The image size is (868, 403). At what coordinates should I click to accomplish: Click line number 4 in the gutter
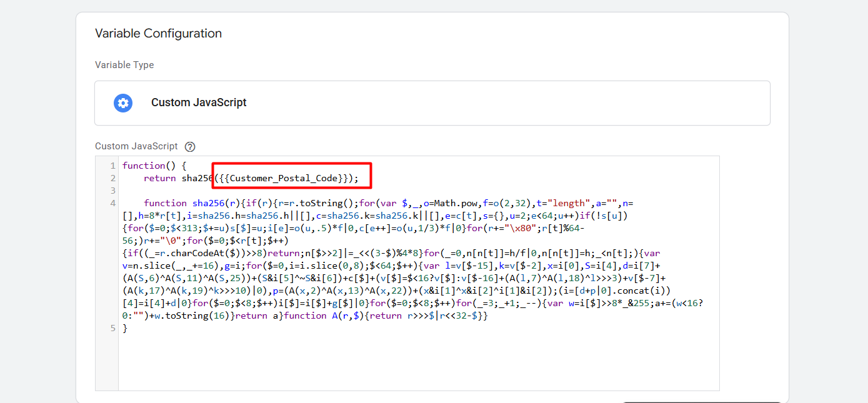[x=112, y=203]
